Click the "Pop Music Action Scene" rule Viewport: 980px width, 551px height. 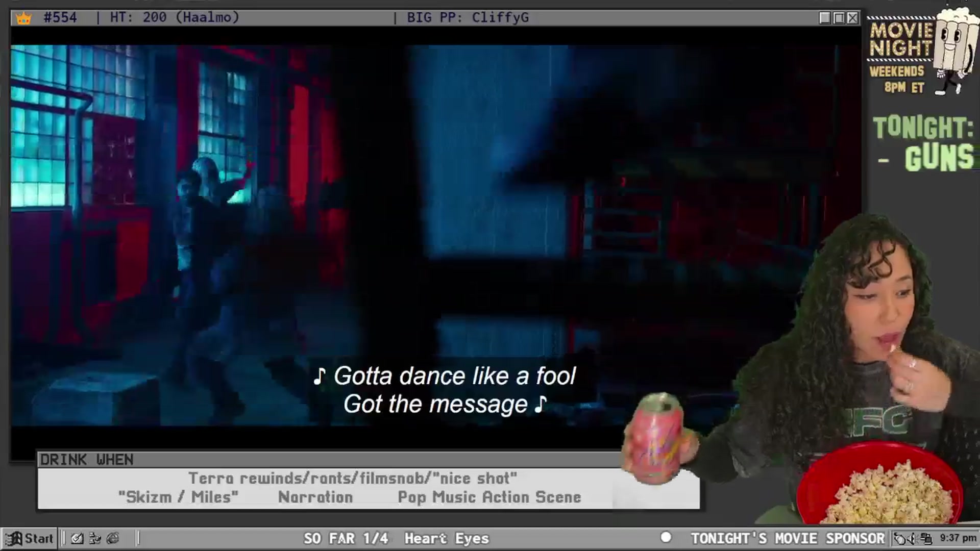pos(489,497)
